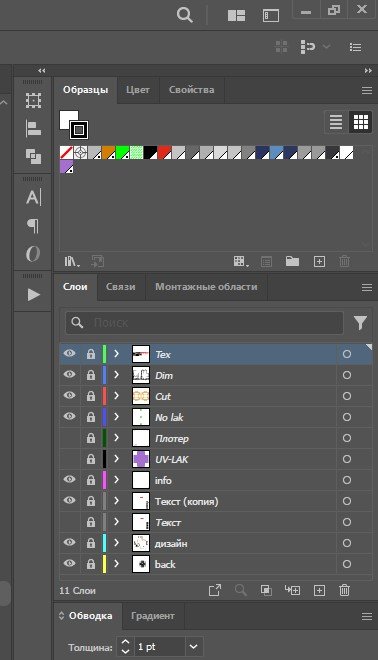Open the Layers panel options menu
The image size is (378, 660).
367,287
